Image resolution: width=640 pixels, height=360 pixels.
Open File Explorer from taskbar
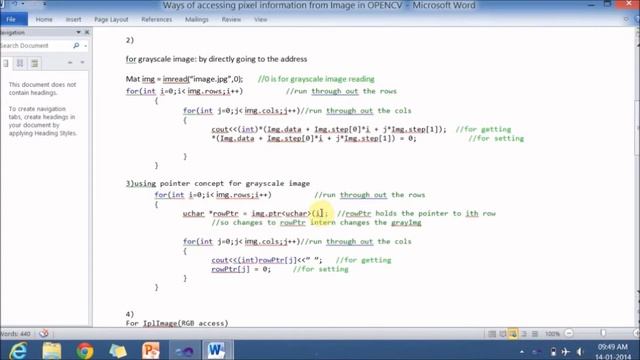tap(51, 351)
